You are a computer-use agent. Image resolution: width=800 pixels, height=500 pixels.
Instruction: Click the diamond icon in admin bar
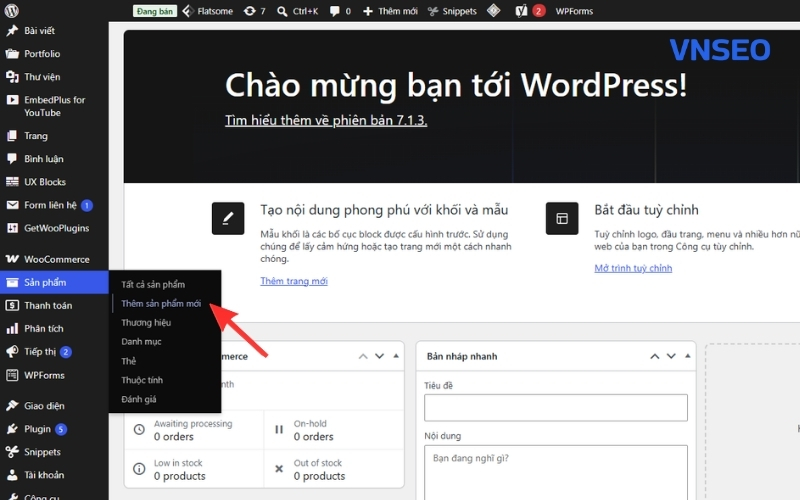tap(493, 11)
